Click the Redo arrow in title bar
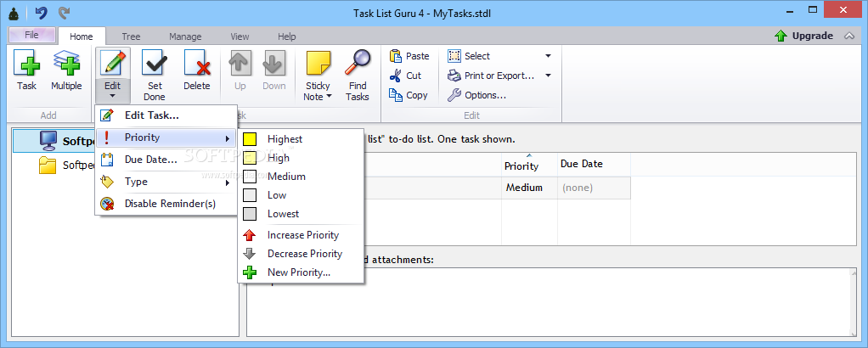 65,12
